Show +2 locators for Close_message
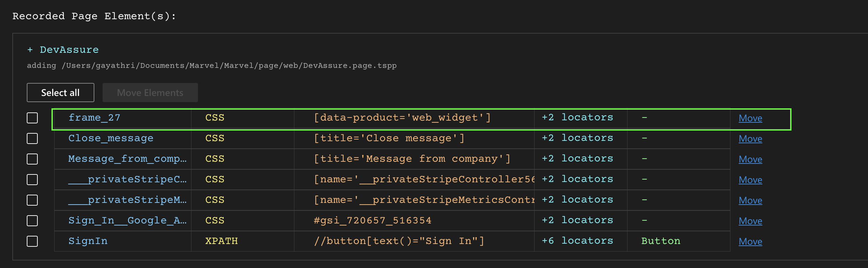Screen dimensions: 868x268 577,138
